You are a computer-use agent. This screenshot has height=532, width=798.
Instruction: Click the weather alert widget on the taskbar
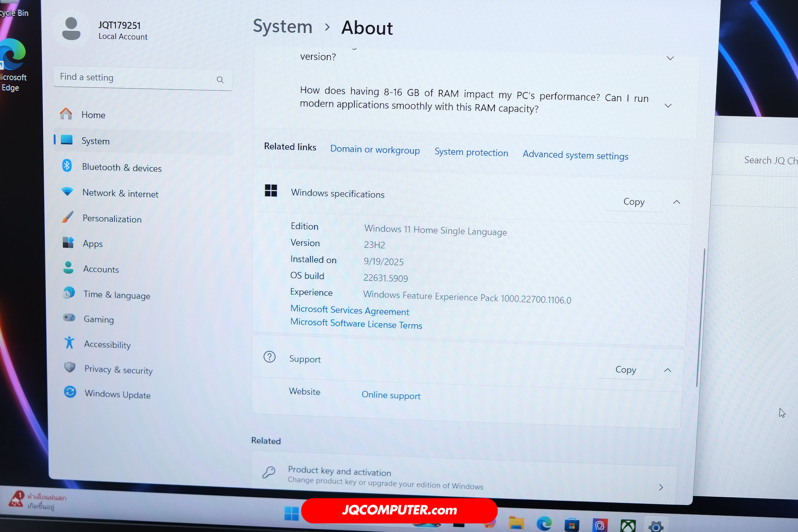38,501
